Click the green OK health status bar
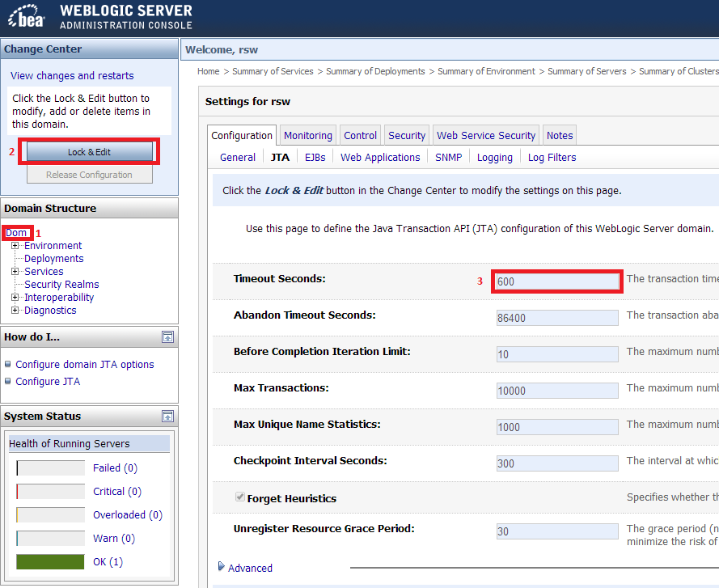Viewport: 719px width, 588px height. 50,561
